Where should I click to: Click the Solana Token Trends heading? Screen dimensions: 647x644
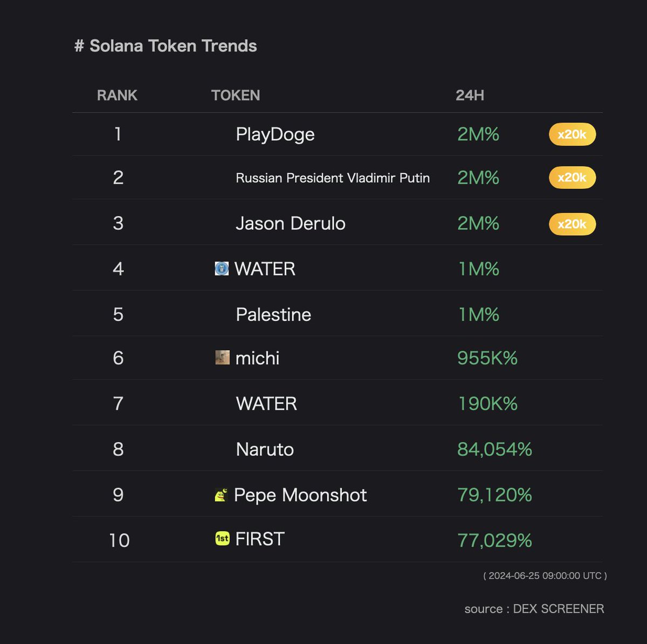point(166,46)
